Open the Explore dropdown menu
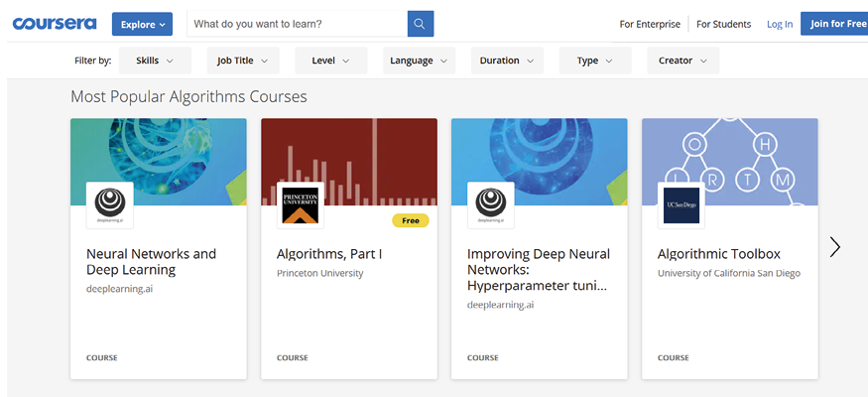 (142, 25)
